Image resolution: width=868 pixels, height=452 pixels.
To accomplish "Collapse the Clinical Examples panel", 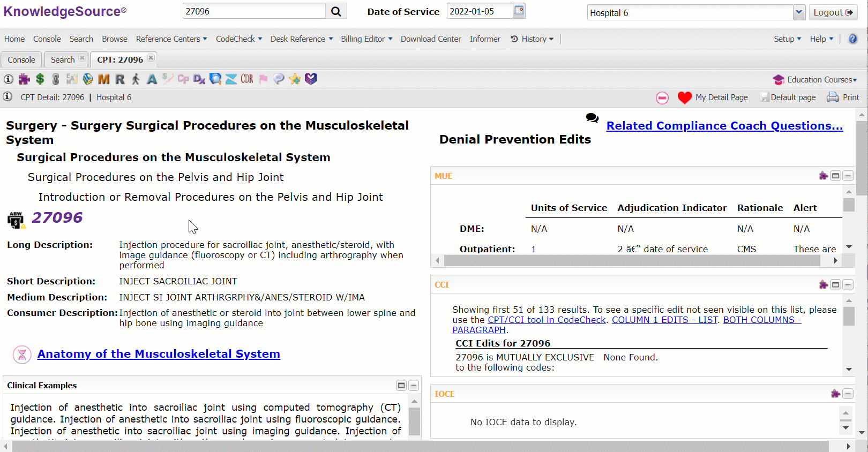I will pos(414,386).
